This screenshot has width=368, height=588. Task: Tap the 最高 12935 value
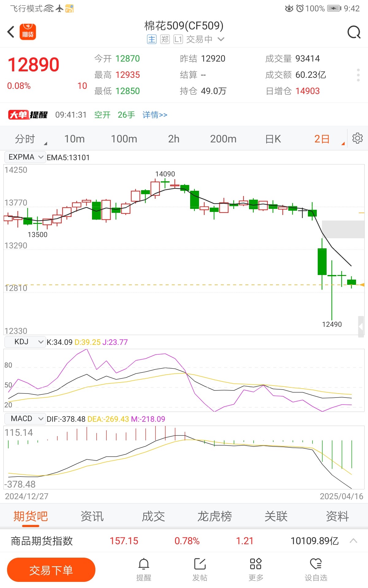click(128, 75)
